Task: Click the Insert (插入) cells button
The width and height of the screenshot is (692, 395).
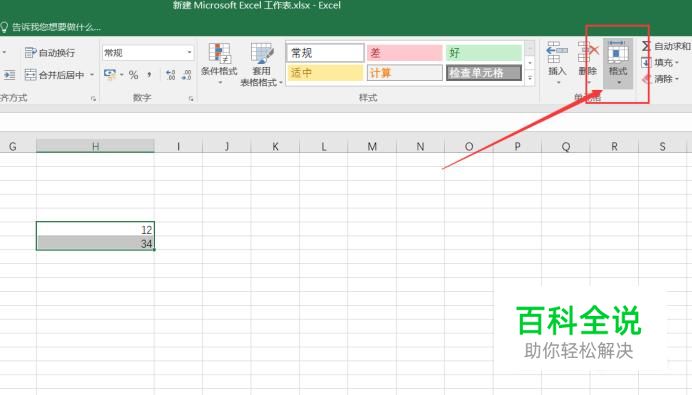Action: [x=557, y=63]
